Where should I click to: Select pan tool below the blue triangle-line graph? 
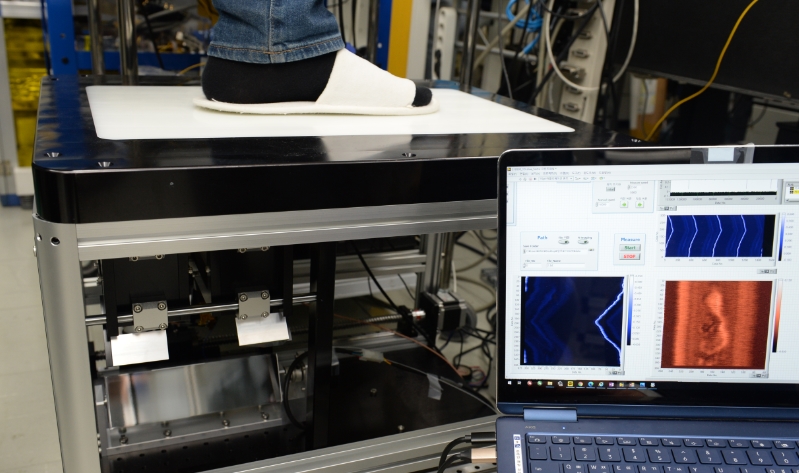pos(620,373)
